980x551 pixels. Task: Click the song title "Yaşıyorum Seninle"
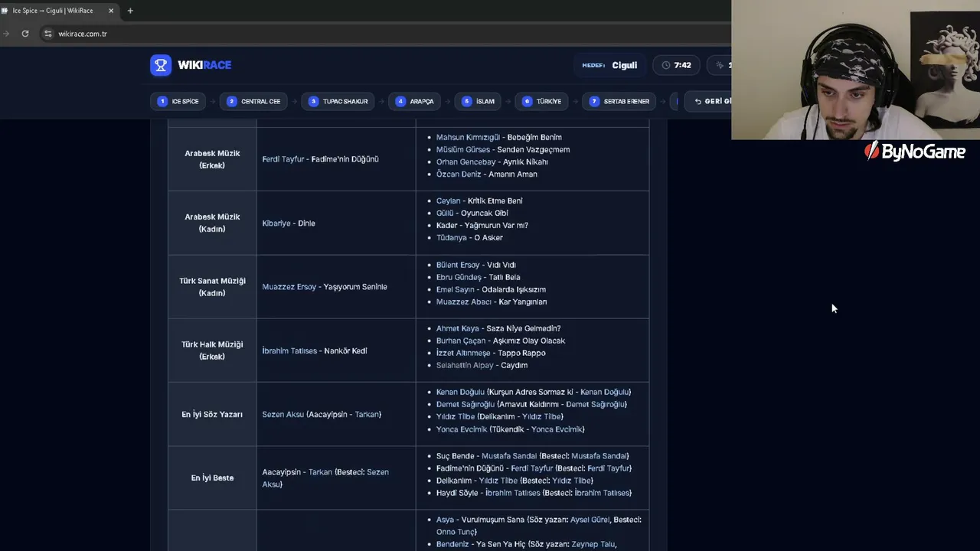(355, 287)
